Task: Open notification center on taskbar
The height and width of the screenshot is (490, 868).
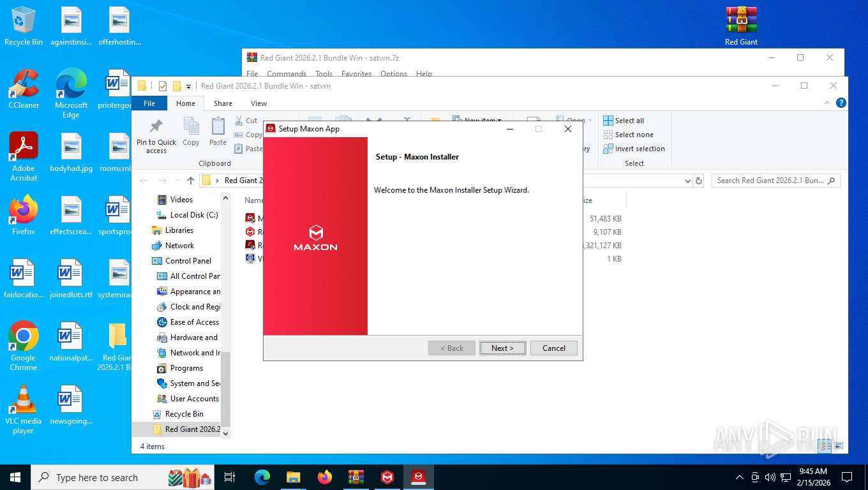Action: click(847, 477)
